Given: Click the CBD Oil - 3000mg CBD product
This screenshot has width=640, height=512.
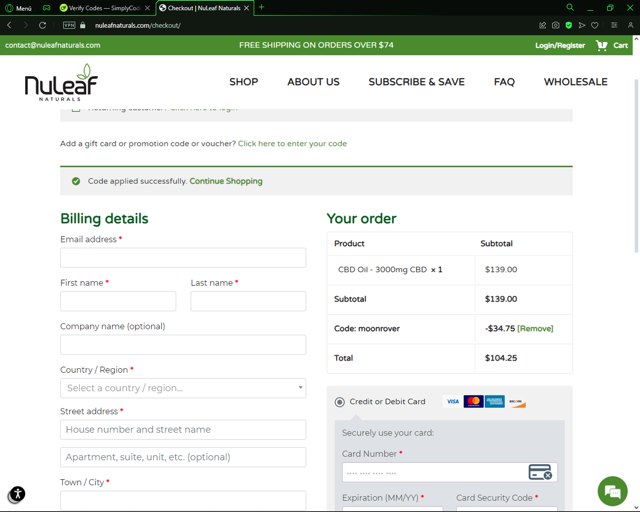Looking at the screenshot, I should (x=382, y=269).
